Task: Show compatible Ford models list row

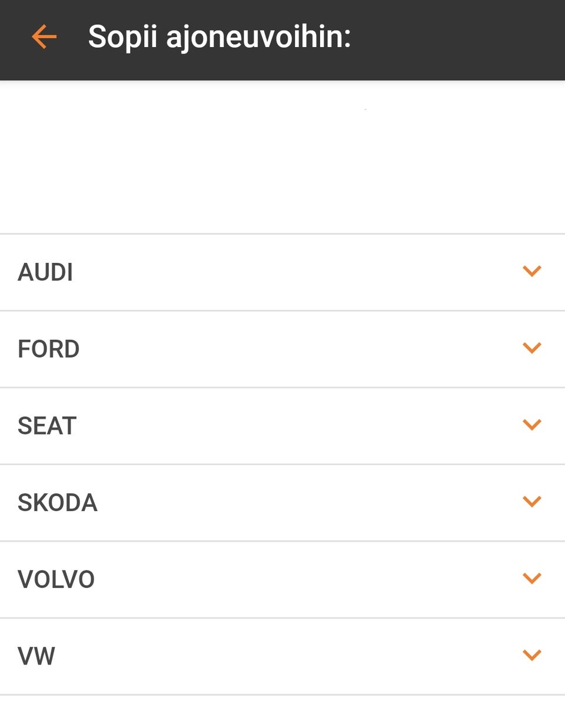Action: (282, 349)
